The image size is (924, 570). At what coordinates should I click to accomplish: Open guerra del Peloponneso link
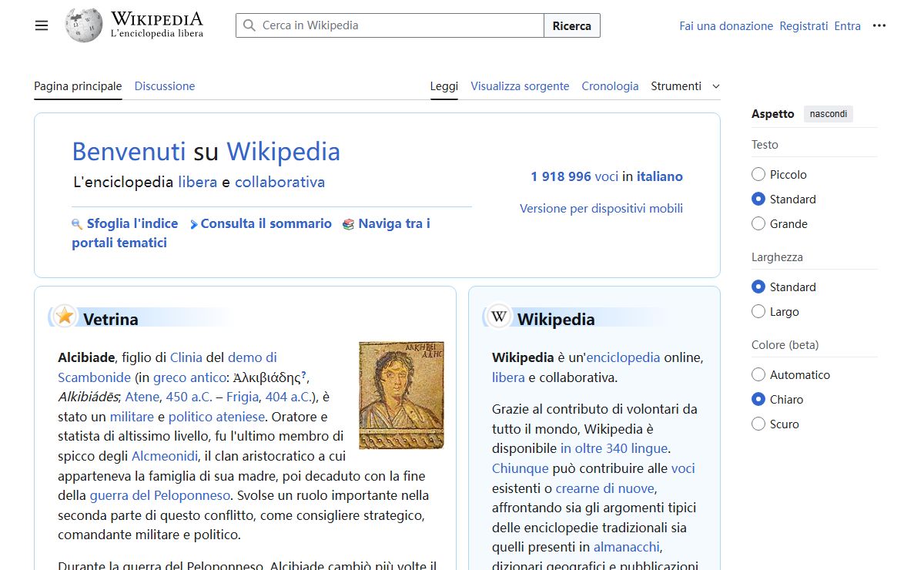tap(160, 496)
